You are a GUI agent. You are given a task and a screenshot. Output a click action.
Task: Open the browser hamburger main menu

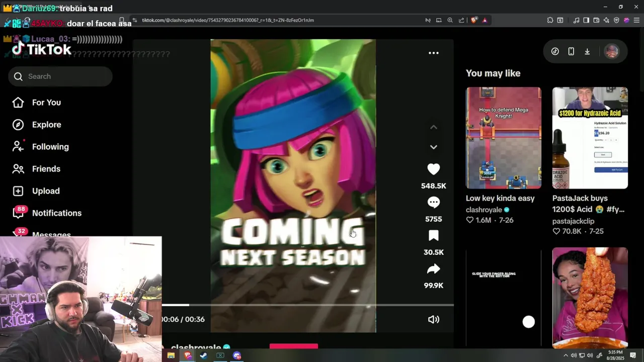(636, 20)
